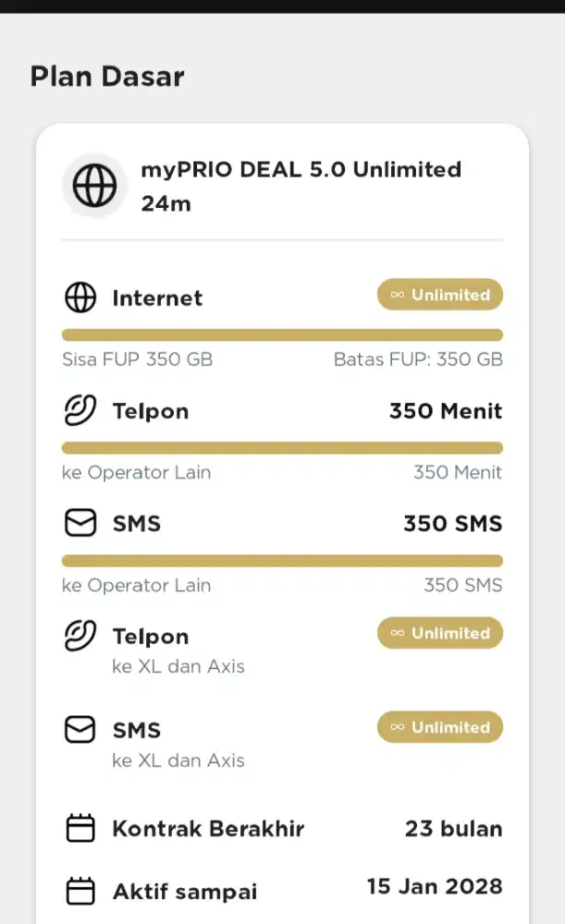The width and height of the screenshot is (565, 924).
Task: Click the calendar icon beside Kontrak Berakhir
Action: tap(81, 828)
